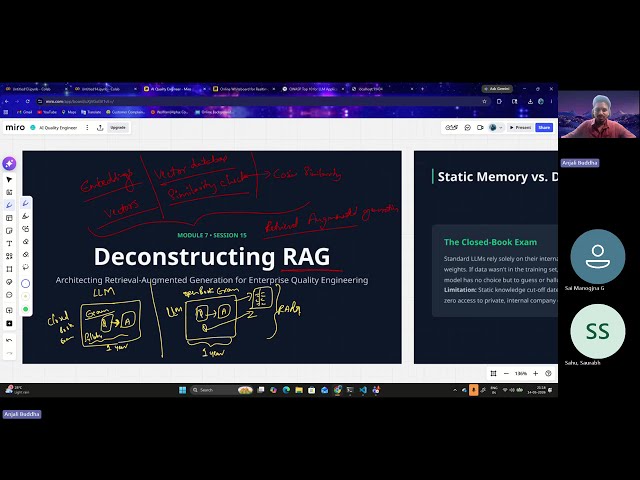
Task: Click the Static Memory slide
Action: point(486,257)
